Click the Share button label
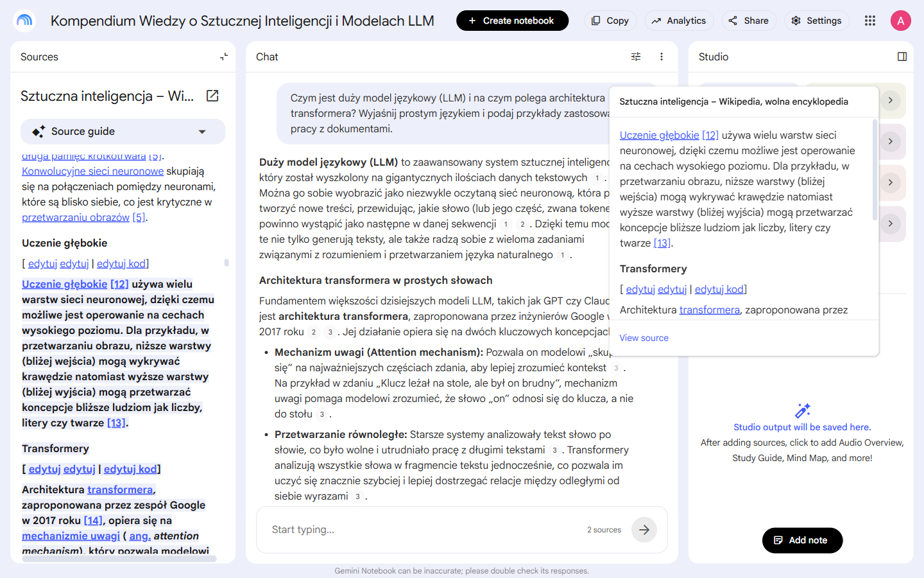 click(756, 21)
